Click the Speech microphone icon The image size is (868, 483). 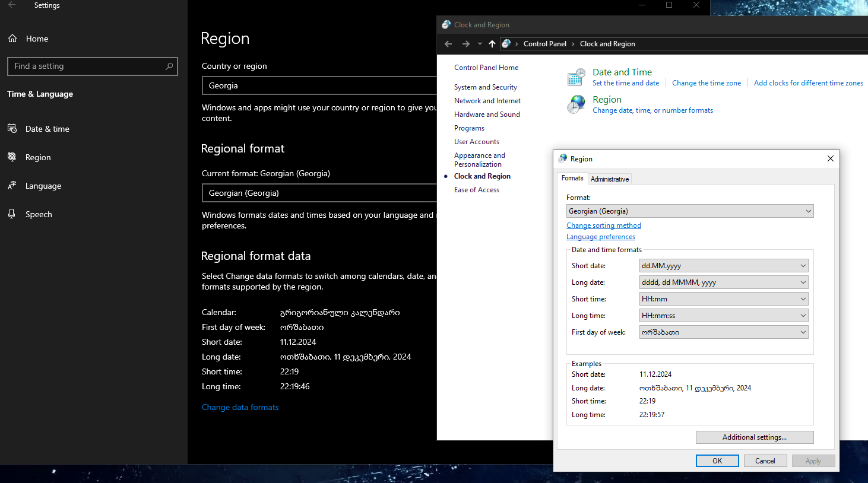[x=12, y=214]
